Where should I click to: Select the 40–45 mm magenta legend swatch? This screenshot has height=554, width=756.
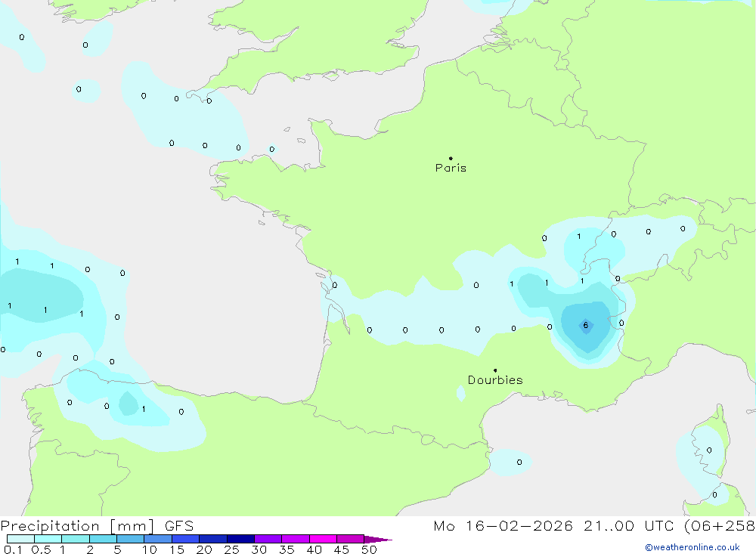323,539
